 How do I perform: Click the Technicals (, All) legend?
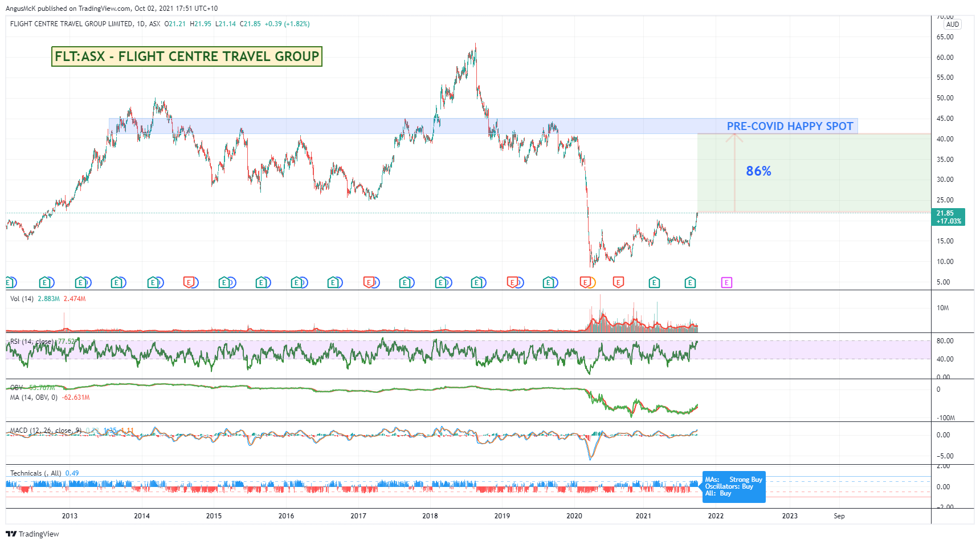pos(35,473)
